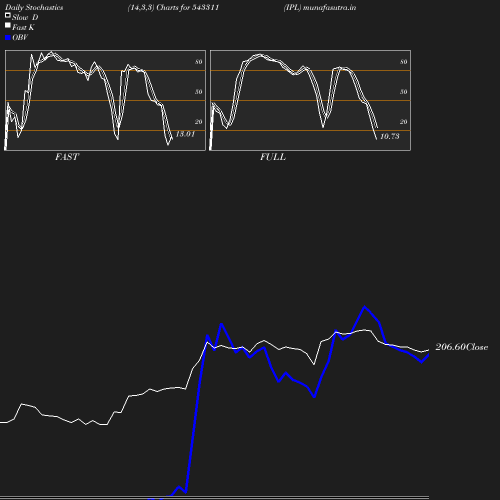Click the 20 axis label in FAST chart
The height and width of the screenshot is (500, 500).
[199, 122]
